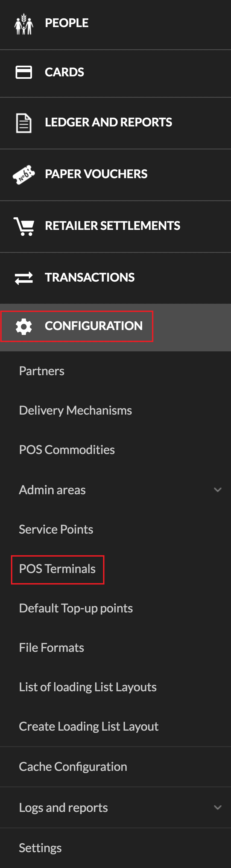View List of loading List Layouts
The height and width of the screenshot is (868, 231).
click(x=87, y=687)
